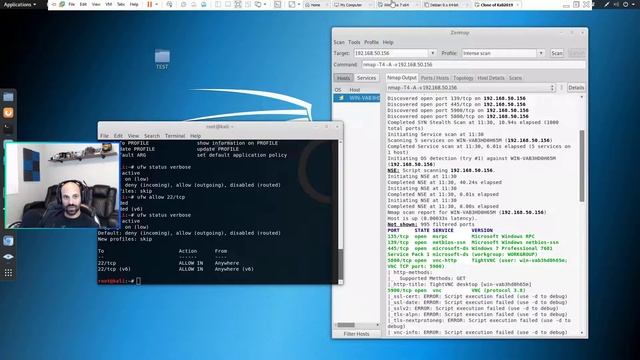Click the volume icon in the top panel
Screen dimensions: 640x360
click(x=616, y=4)
